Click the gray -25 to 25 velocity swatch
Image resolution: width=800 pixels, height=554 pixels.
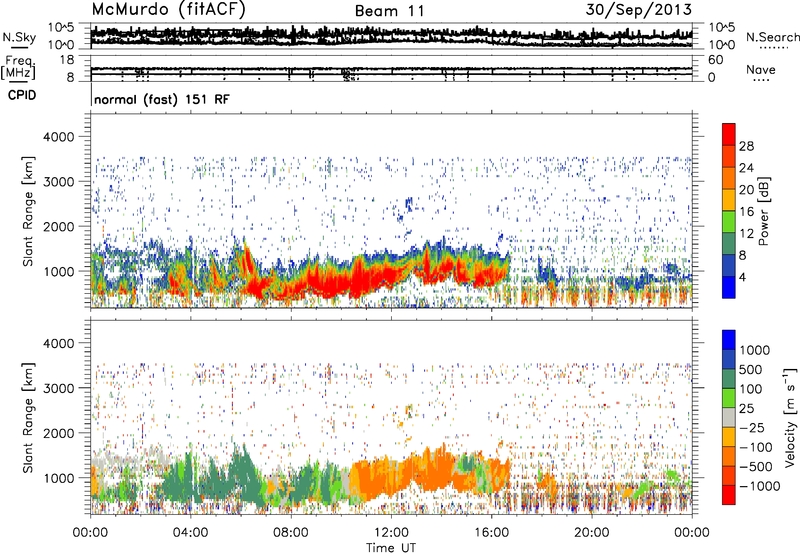(x=729, y=418)
